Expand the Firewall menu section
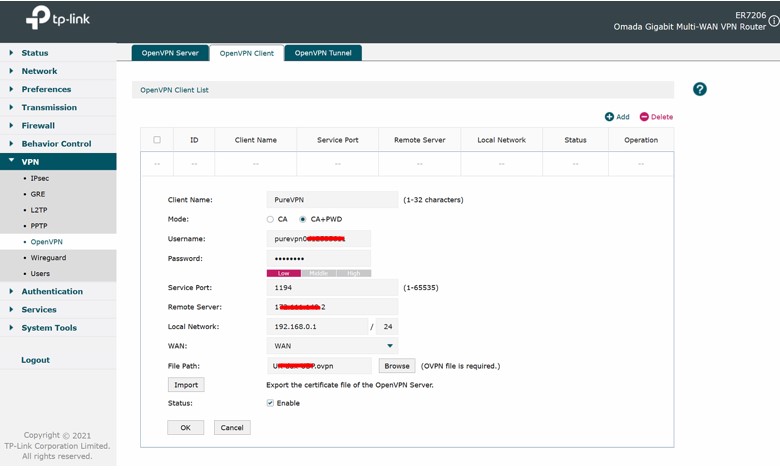Screen dimensions: 780x470 [58, 125]
